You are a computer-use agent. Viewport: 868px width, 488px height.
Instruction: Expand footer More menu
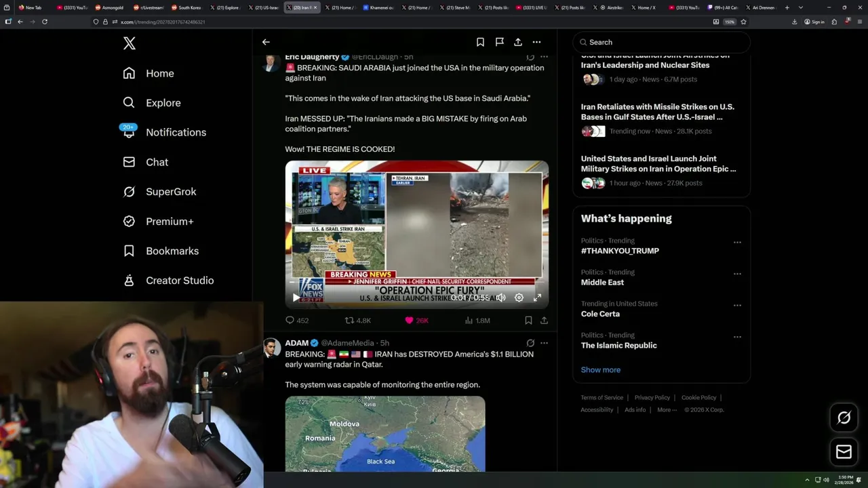point(667,409)
